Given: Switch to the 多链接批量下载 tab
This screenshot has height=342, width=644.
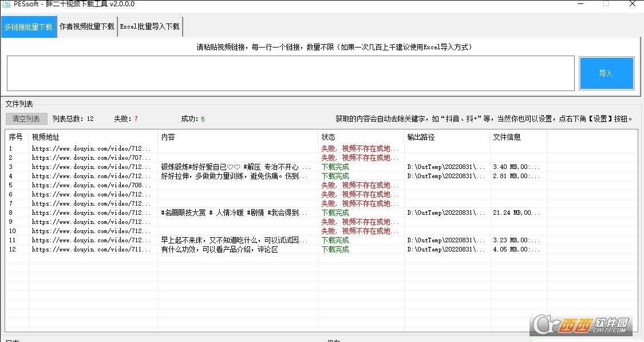Looking at the screenshot, I should pos(29,27).
